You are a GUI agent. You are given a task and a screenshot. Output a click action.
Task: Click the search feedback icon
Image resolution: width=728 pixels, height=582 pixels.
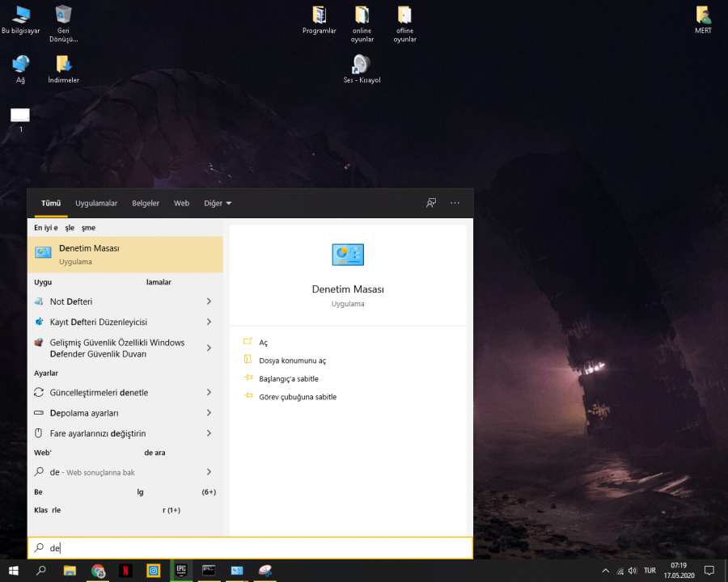coord(431,203)
